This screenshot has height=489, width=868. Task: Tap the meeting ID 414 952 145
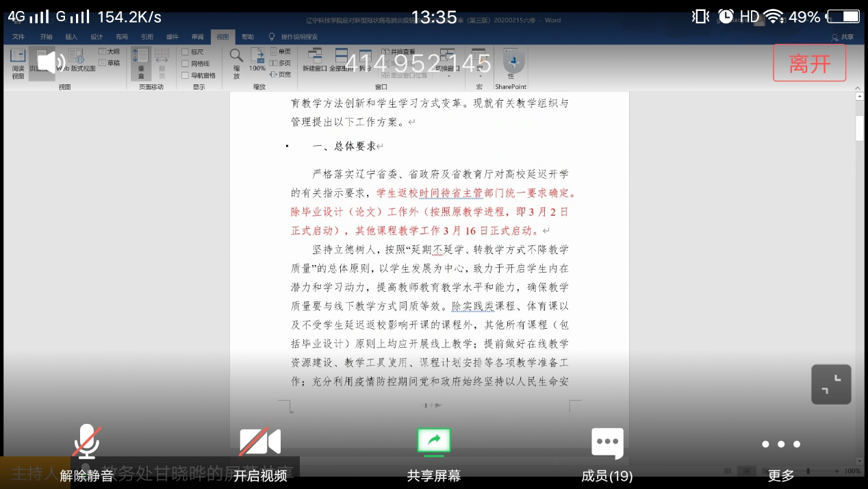(418, 64)
